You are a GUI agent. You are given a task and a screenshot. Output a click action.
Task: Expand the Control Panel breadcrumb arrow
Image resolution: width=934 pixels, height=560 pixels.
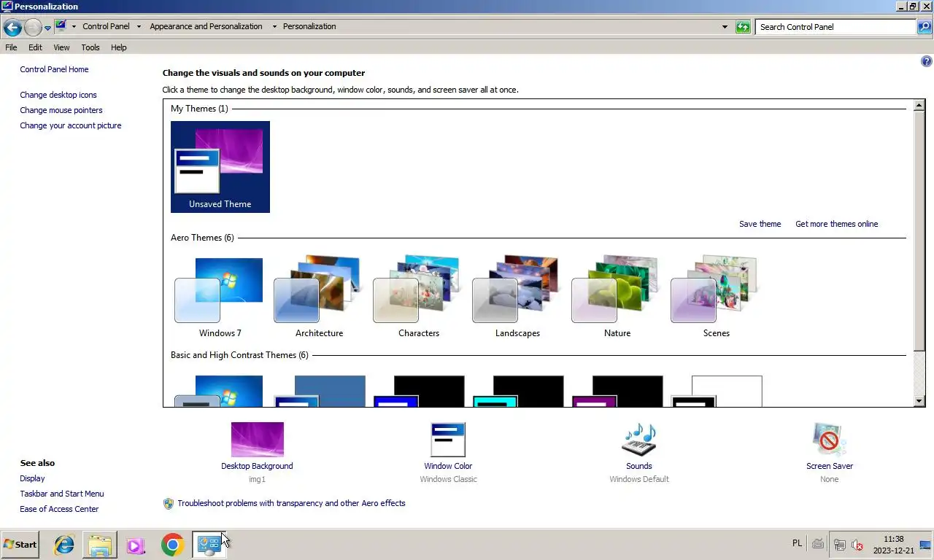[139, 26]
